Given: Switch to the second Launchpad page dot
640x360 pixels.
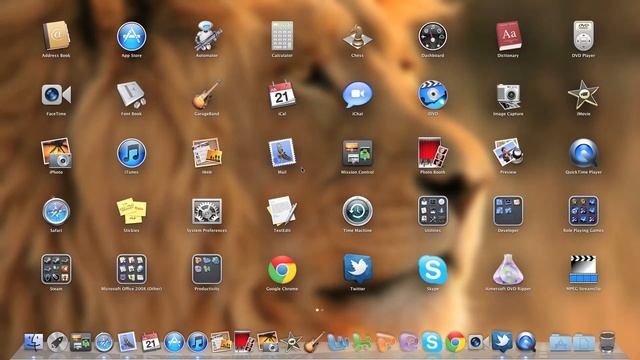Looking at the screenshot, I should (322, 310).
